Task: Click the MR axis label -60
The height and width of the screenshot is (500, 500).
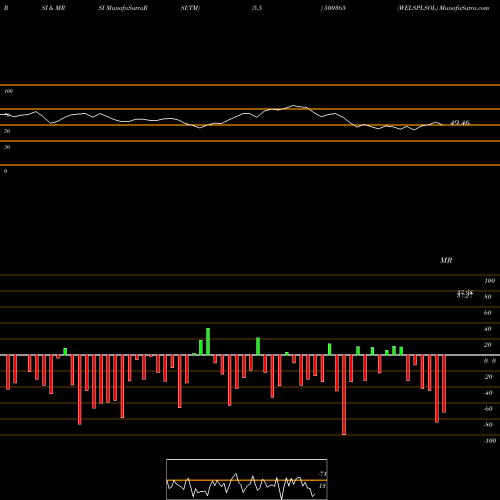Action: coord(488,409)
